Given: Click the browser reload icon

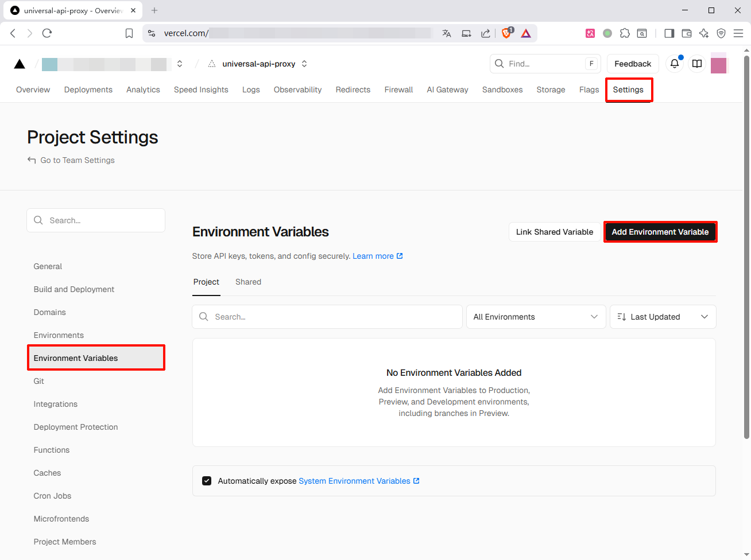Looking at the screenshot, I should point(47,33).
